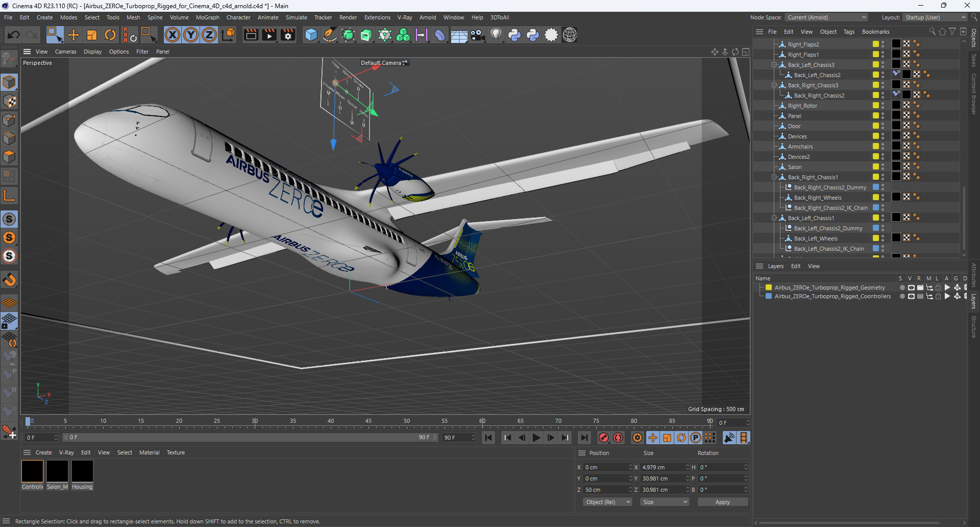This screenshot has width=980, height=527.
Task: Open the Layers tab menu
Action: [x=775, y=266]
